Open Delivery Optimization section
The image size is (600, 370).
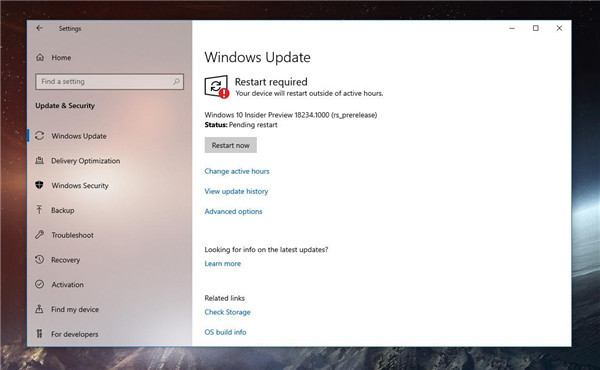(85, 161)
